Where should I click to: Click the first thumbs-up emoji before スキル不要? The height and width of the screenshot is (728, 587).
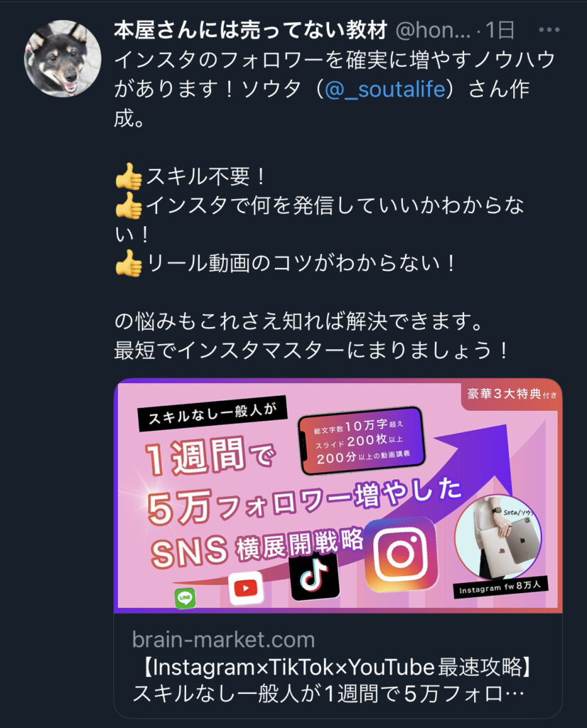coord(129,176)
